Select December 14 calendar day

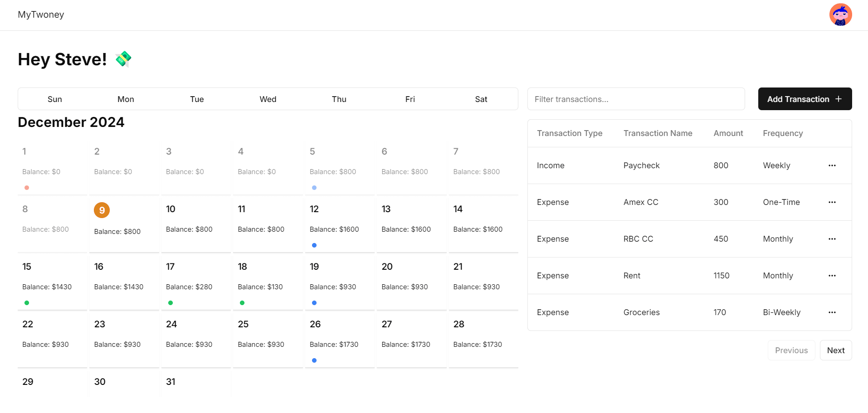click(483, 224)
